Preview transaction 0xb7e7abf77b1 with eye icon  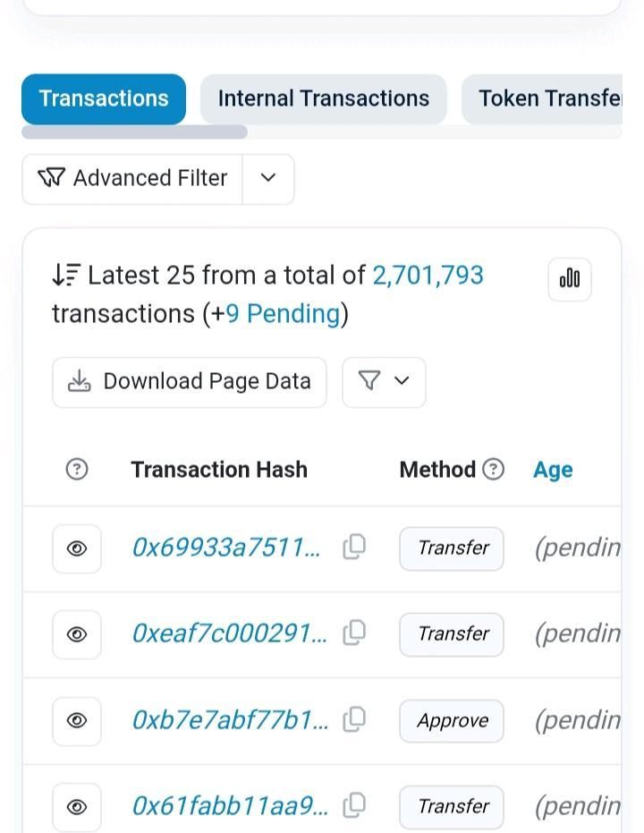77,720
